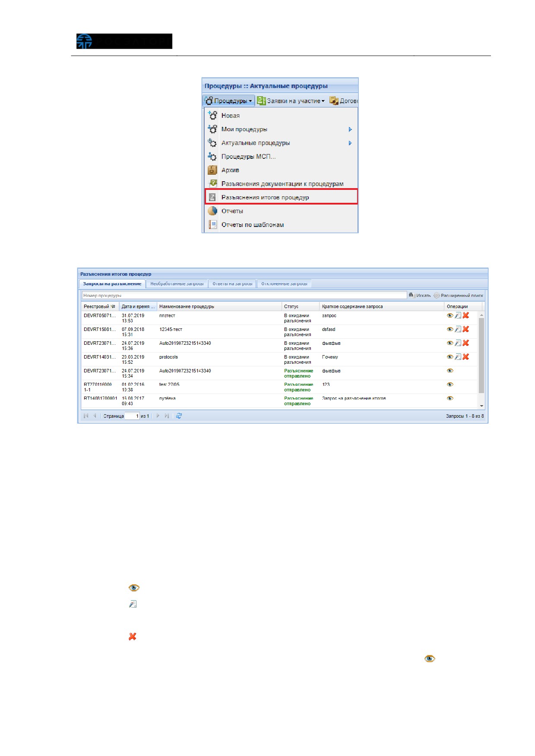
Task: Click the Искать search button
Action: (x=420, y=296)
